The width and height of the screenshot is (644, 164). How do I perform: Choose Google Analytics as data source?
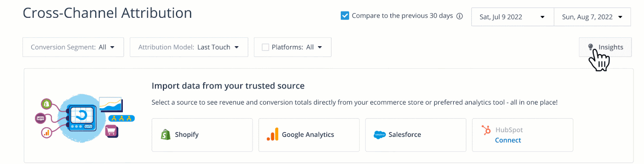tap(309, 135)
